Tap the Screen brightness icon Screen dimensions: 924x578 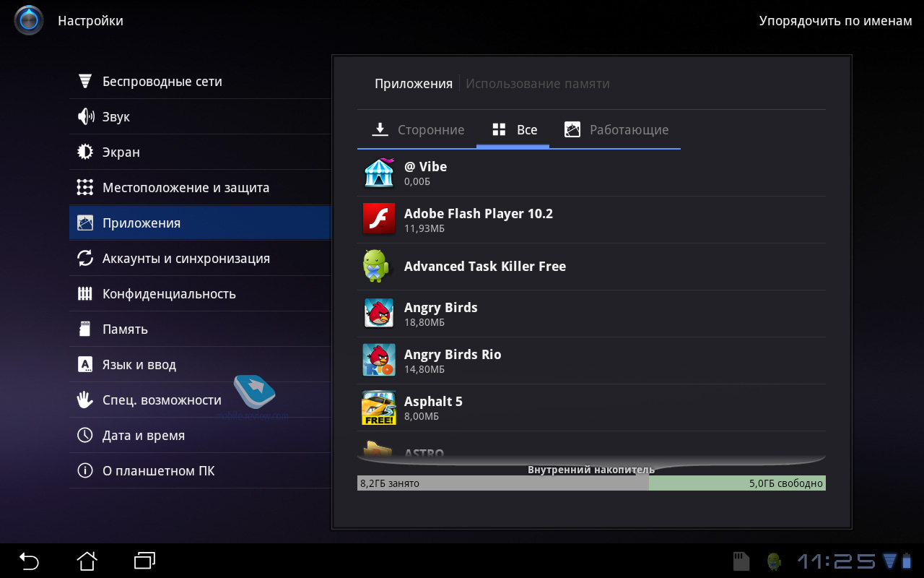point(85,152)
